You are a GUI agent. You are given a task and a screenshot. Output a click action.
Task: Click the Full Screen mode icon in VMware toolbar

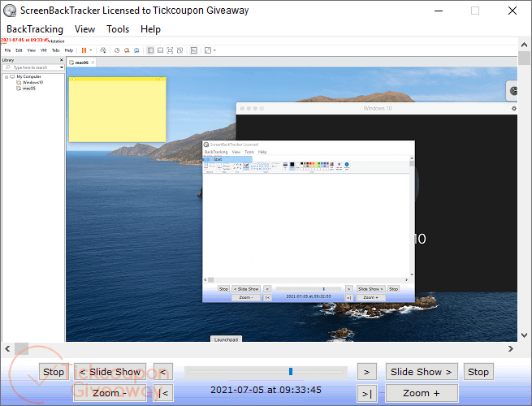click(x=170, y=50)
